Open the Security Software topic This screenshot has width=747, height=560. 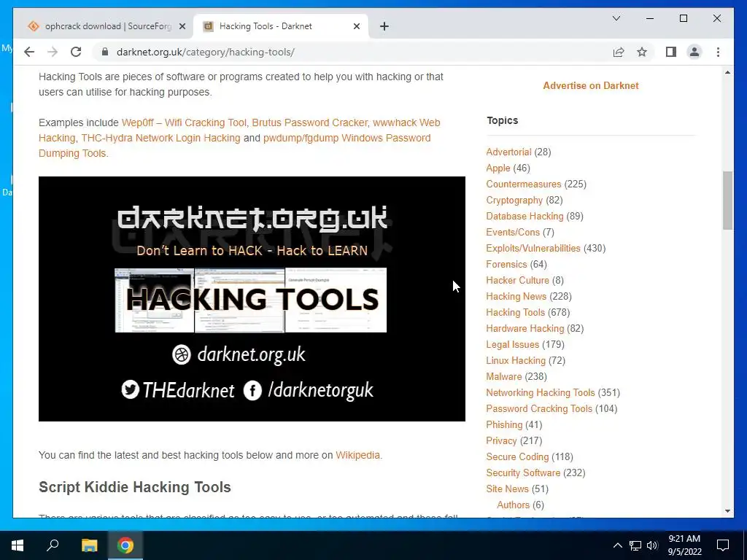[523, 472]
